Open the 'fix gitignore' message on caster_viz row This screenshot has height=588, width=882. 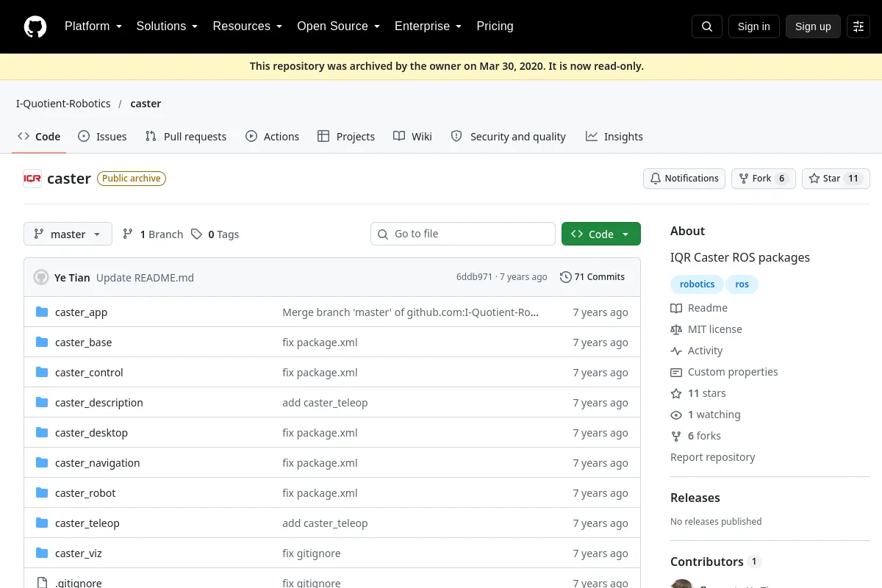(x=312, y=553)
